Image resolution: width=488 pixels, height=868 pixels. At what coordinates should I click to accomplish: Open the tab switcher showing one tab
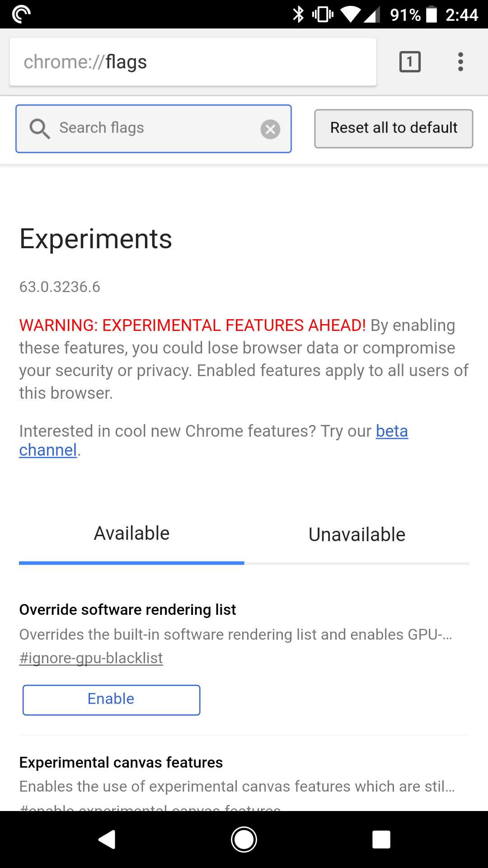[409, 61]
